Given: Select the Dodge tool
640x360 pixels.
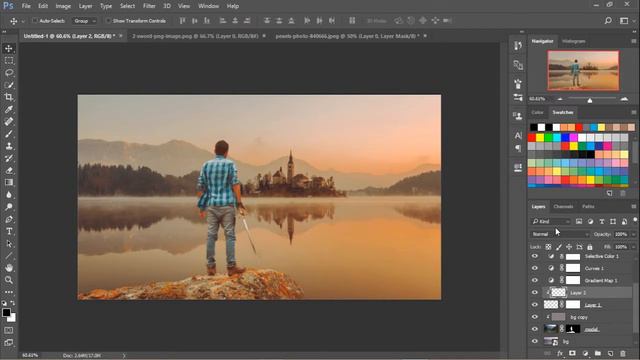Looking at the screenshot, I should [x=9, y=207].
